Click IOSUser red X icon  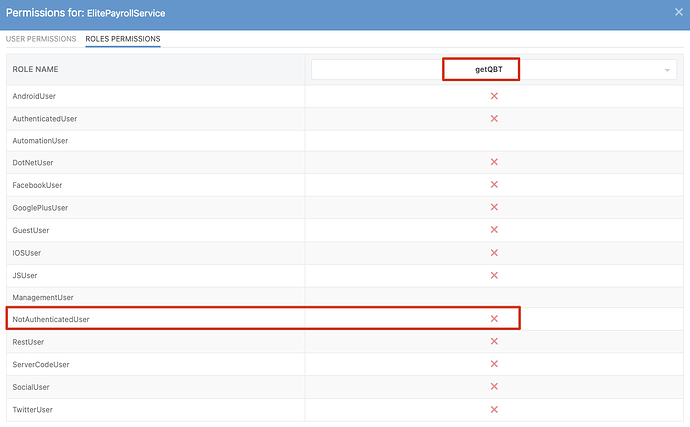(494, 252)
